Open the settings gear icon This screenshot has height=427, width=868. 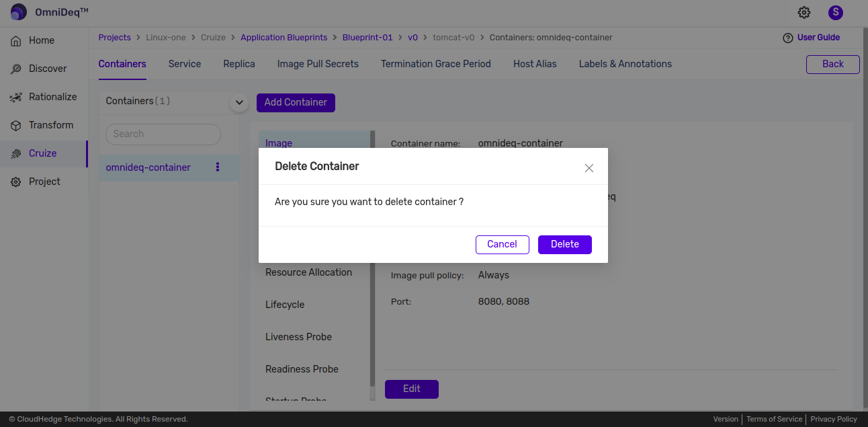(804, 12)
